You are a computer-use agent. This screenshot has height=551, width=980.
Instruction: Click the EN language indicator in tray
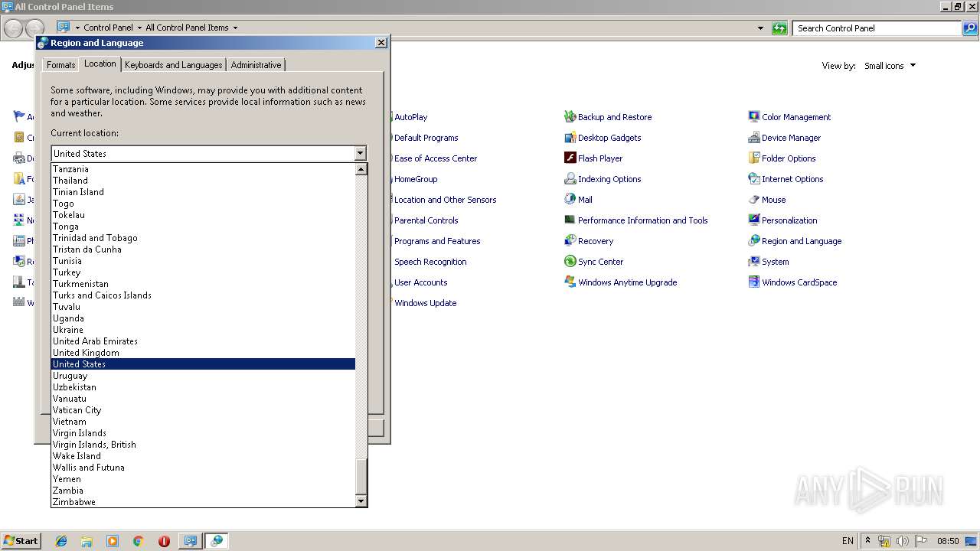[x=848, y=541]
